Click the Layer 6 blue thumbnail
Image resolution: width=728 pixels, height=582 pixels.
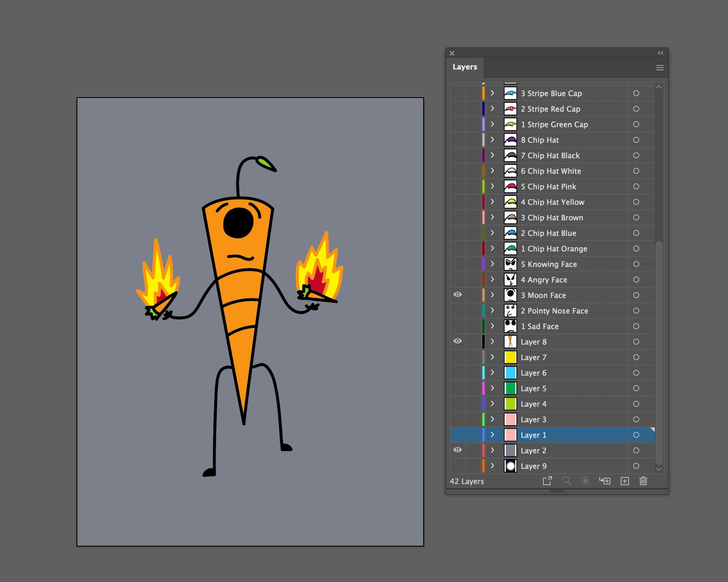510,373
